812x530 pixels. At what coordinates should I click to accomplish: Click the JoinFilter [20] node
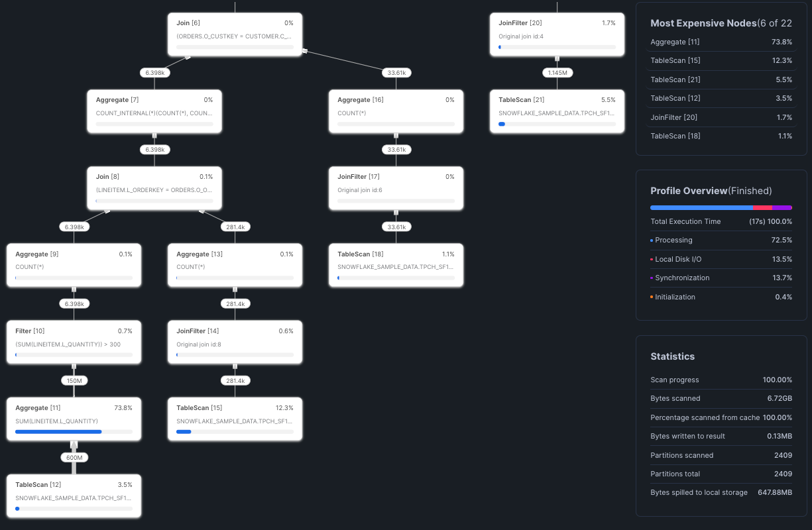coord(557,33)
